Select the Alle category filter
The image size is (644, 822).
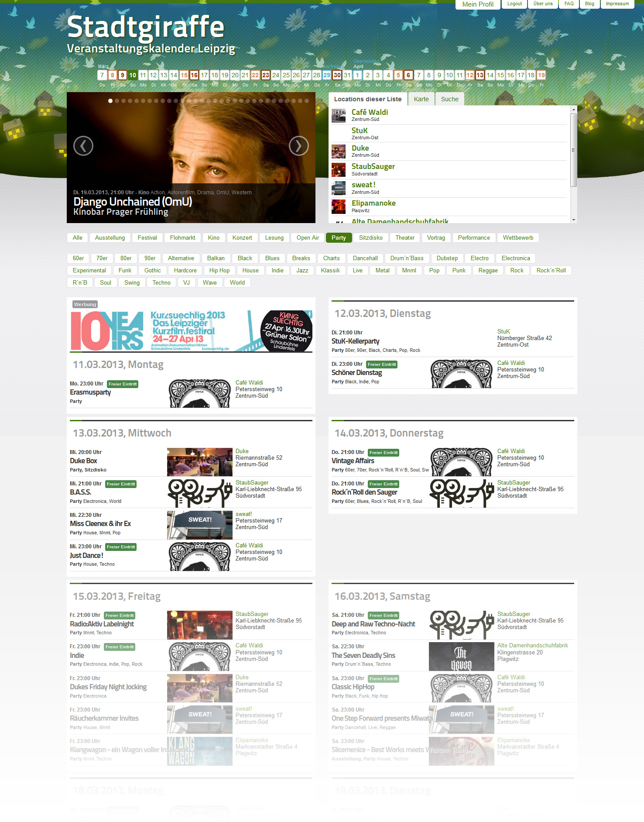(77, 237)
